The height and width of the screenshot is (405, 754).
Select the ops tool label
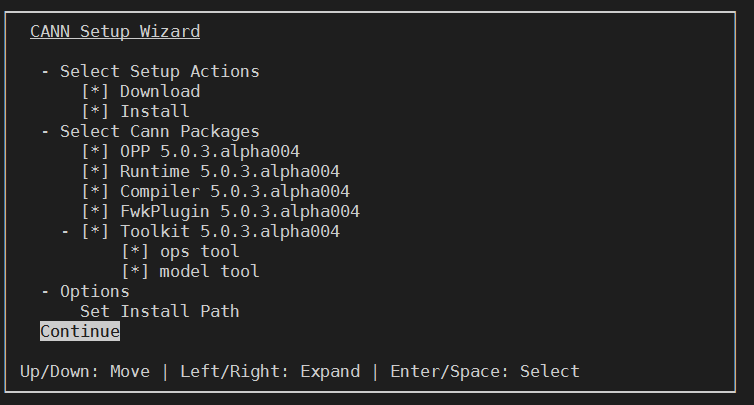[200, 252]
